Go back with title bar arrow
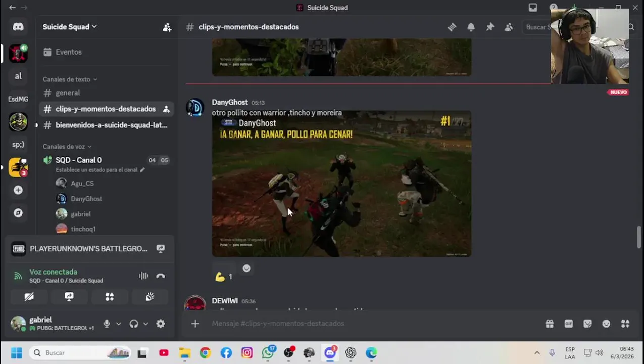The image size is (644, 364). (x=12, y=8)
